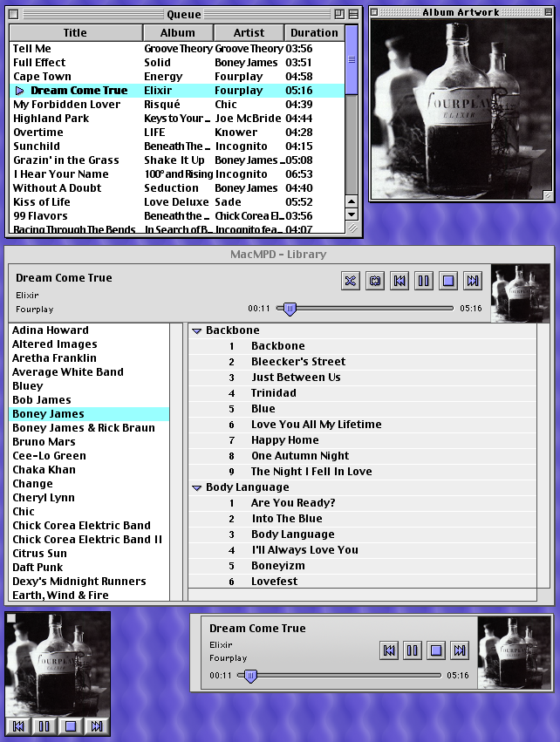Toggle shuffle in the MacMPD Library window
Image resolution: width=560 pixels, height=742 pixels.
tap(351, 281)
